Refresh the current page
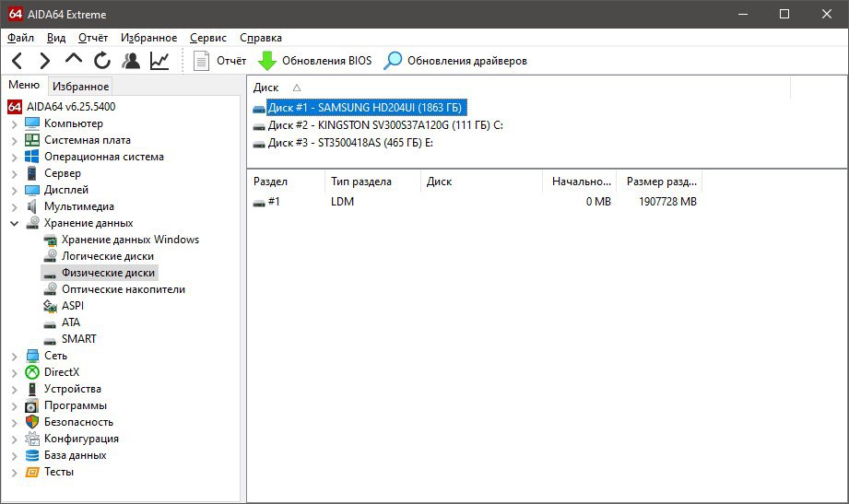The image size is (849, 504). click(x=101, y=61)
